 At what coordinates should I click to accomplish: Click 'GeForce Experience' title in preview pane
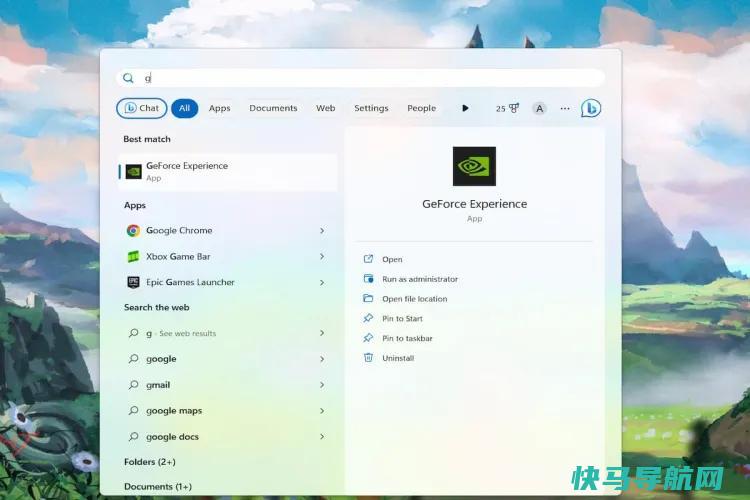(x=474, y=204)
